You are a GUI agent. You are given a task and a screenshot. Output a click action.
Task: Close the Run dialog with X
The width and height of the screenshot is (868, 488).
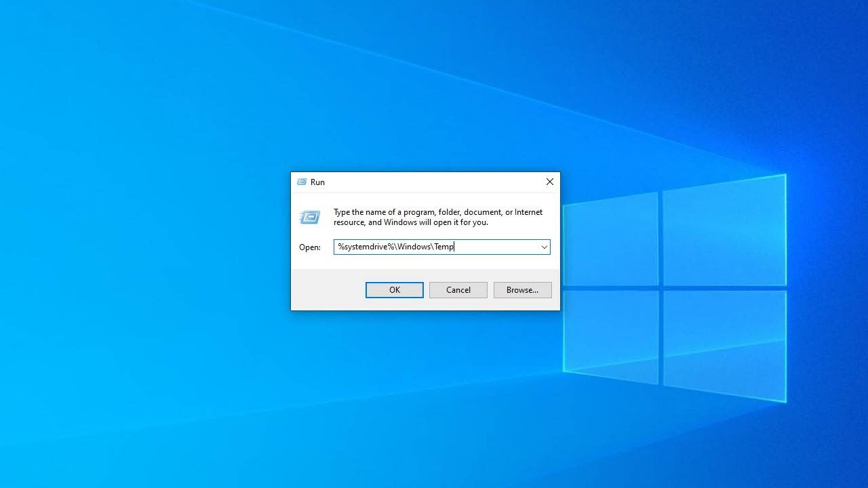click(x=550, y=182)
